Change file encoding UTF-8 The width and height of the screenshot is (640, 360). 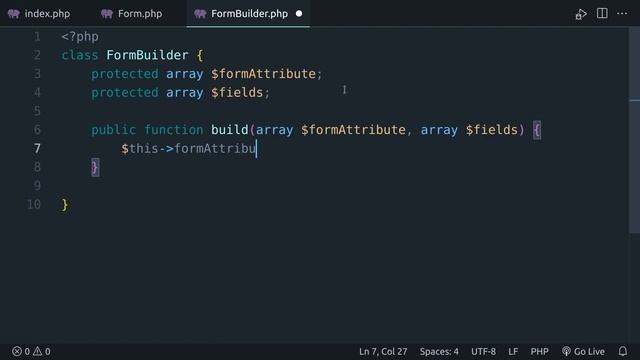483,351
